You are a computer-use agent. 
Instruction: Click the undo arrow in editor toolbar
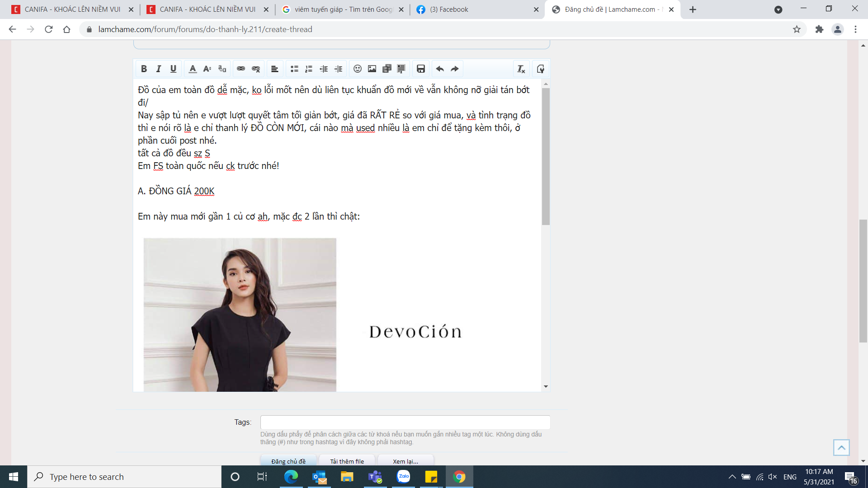point(440,69)
